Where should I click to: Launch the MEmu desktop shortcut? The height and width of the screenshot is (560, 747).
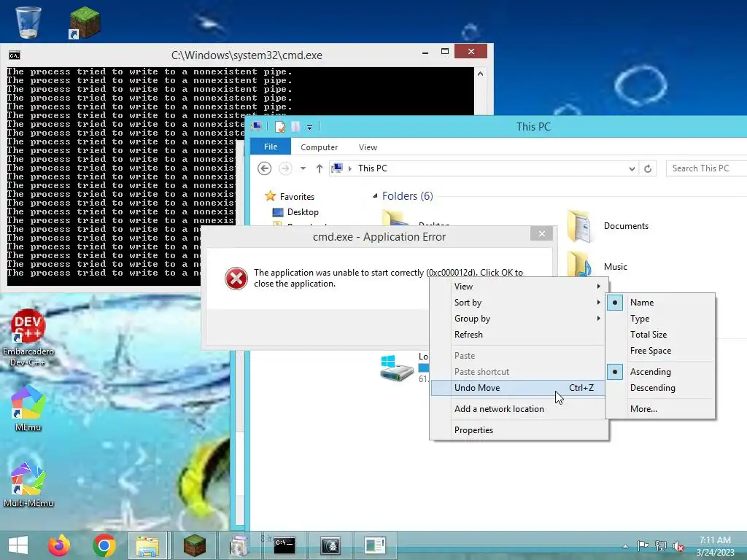tap(28, 408)
